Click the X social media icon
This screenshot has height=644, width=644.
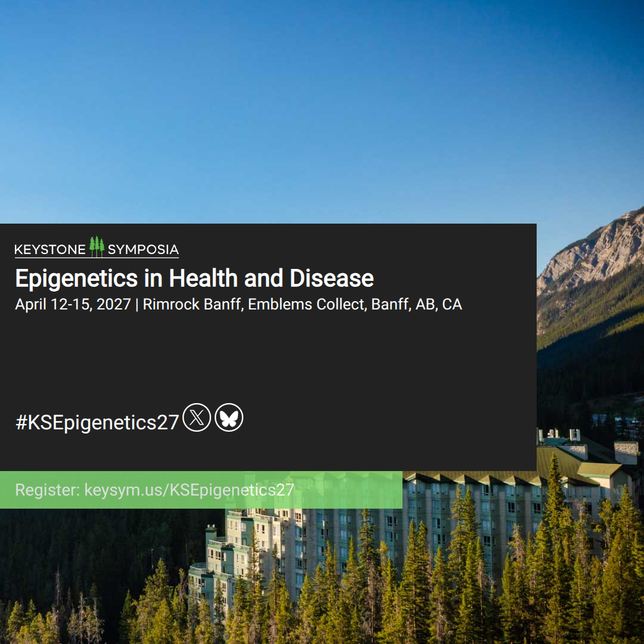197,417
